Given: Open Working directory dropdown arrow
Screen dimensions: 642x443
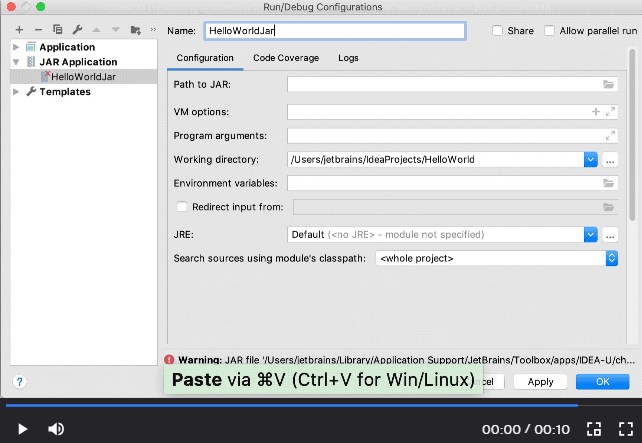Looking at the screenshot, I should [x=590, y=159].
